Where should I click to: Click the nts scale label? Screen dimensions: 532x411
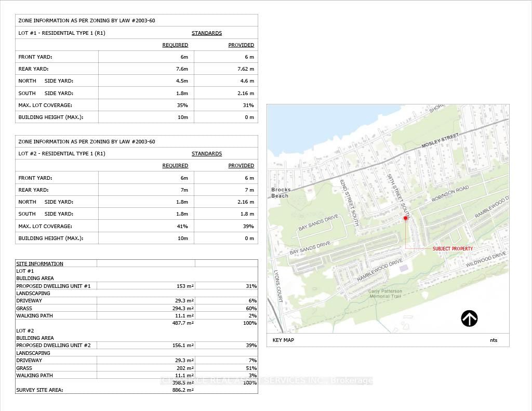click(x=494, y=340)
